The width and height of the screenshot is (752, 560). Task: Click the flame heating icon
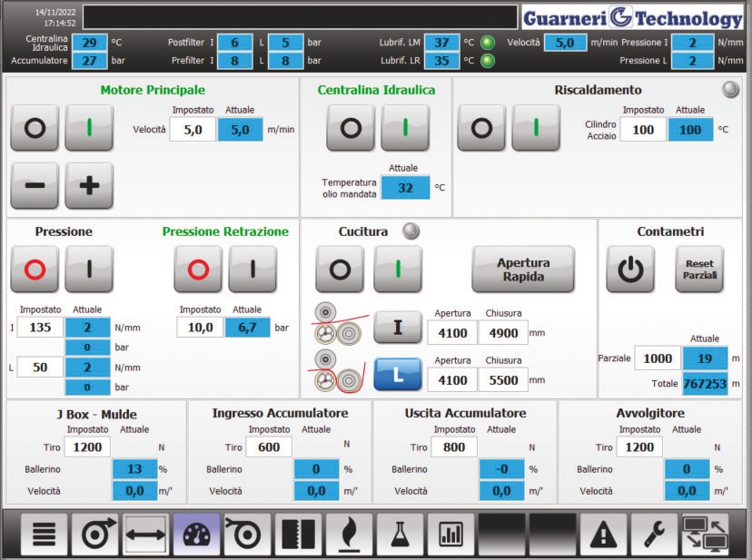point(350,534)
